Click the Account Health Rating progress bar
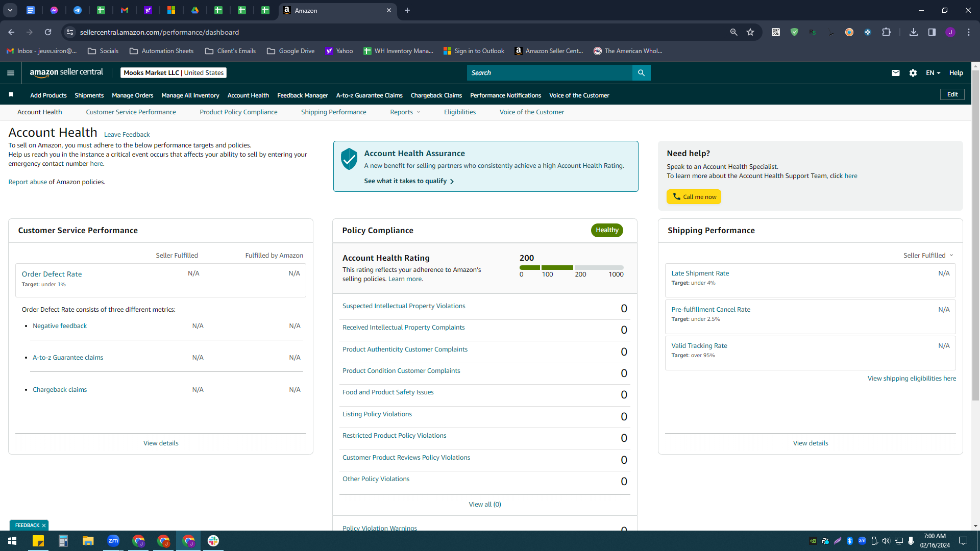Screen dimensions: 980x551 (571, 267)
